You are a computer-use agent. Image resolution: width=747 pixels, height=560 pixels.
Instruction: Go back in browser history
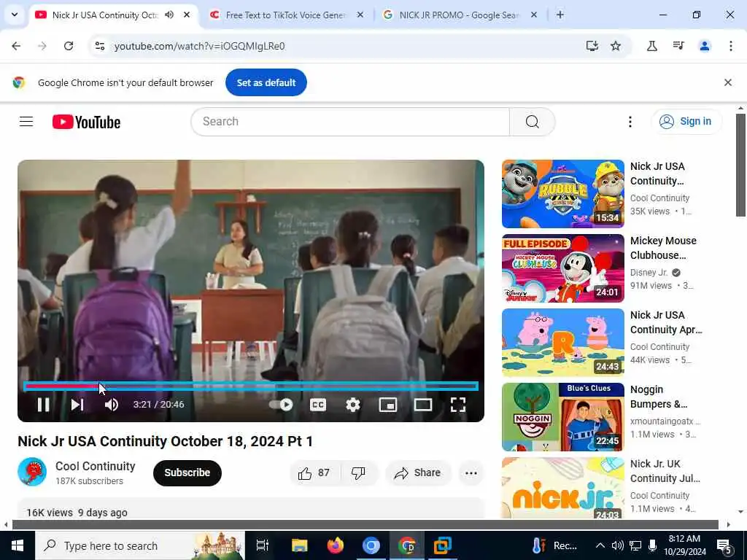click(x=16, y=46)
